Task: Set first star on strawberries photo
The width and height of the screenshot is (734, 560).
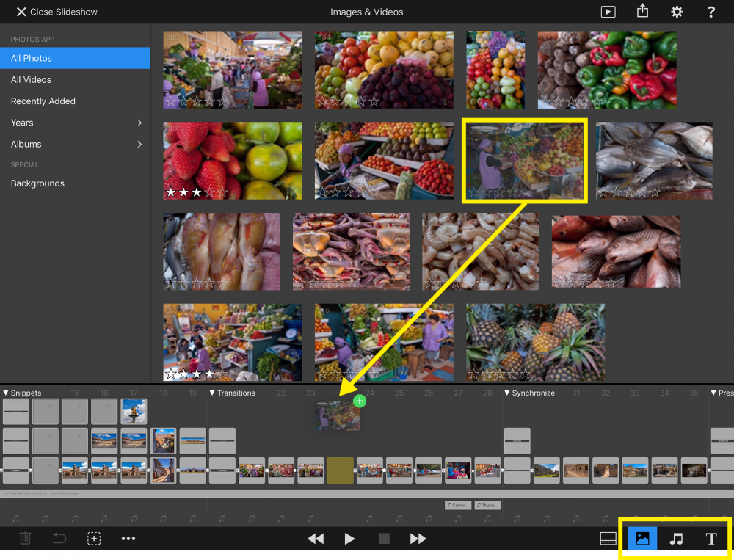Action: click(x=171, y=192)
